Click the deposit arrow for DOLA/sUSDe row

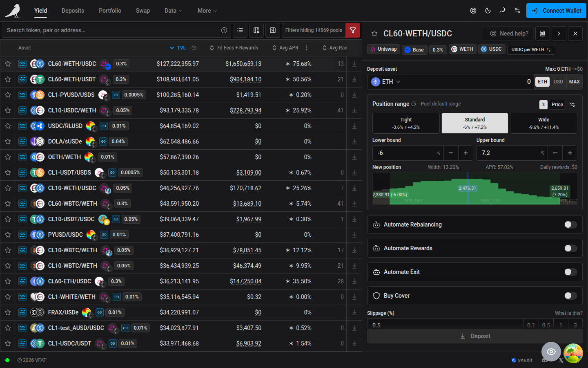354,141
